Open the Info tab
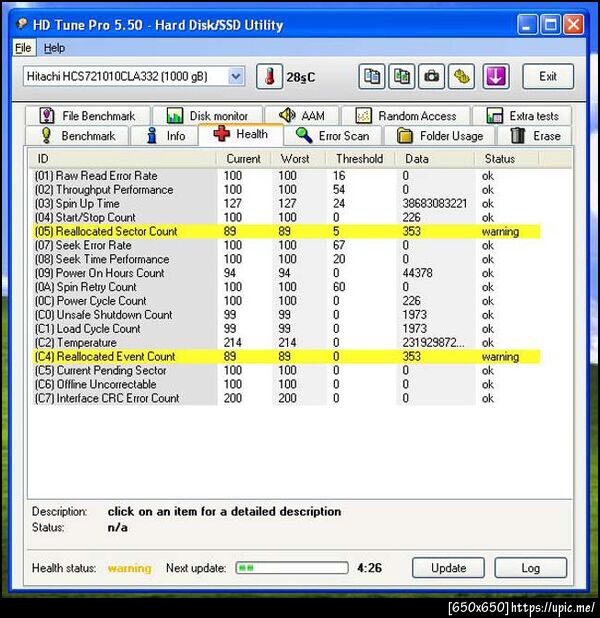Screen dimensions: 600x618 click(165, 136)
